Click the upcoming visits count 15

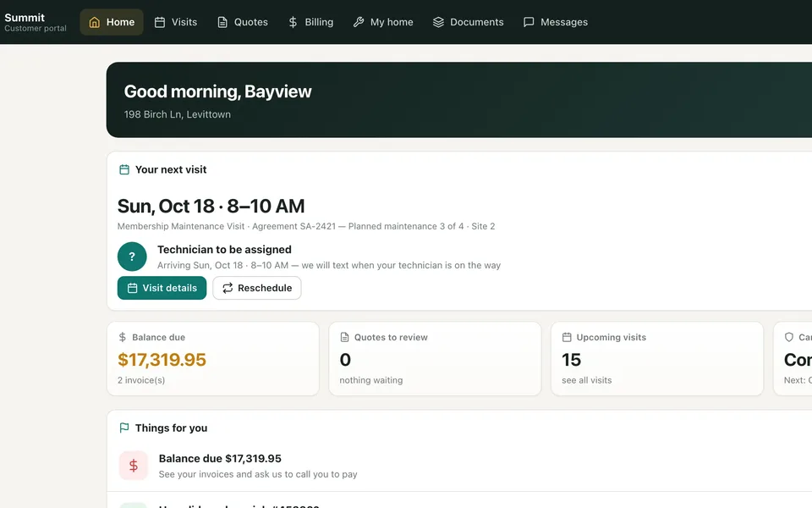pyautogui.click(x=572, y=359)
